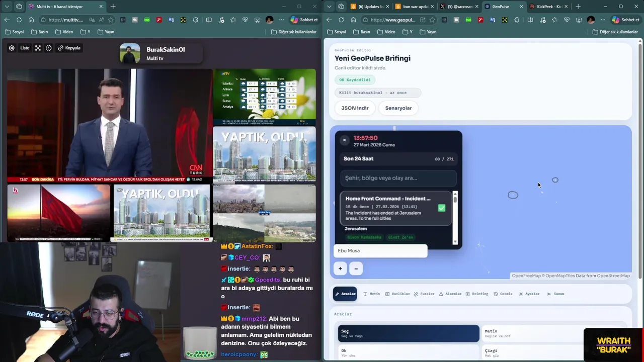Switch to the Varliklar tab

[397, 294]
